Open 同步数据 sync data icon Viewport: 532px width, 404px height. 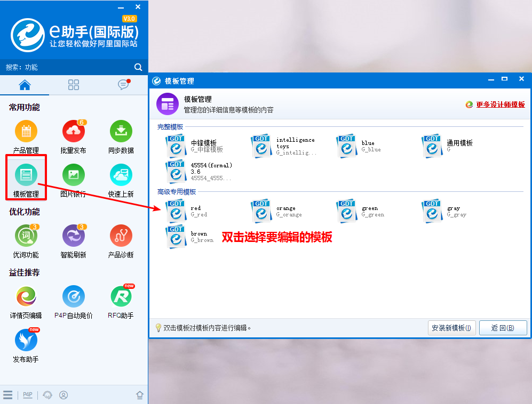point(121,131)
